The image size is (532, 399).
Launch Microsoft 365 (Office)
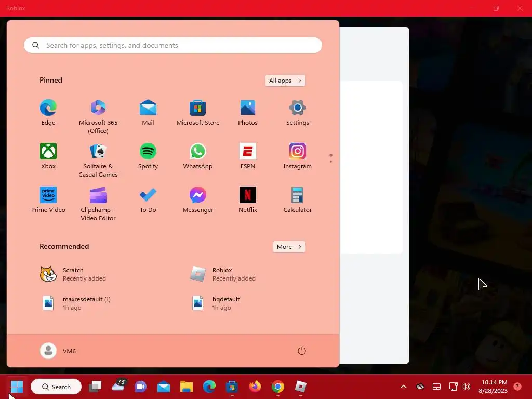click(x=98, y=117)
